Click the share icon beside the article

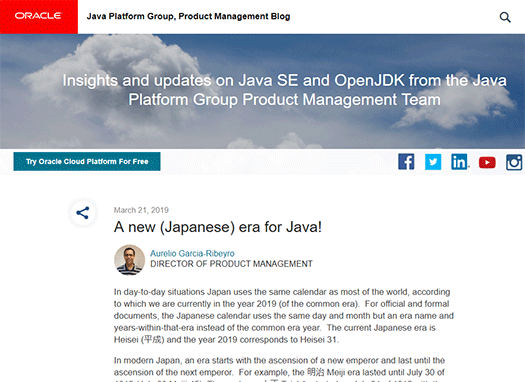83,213
